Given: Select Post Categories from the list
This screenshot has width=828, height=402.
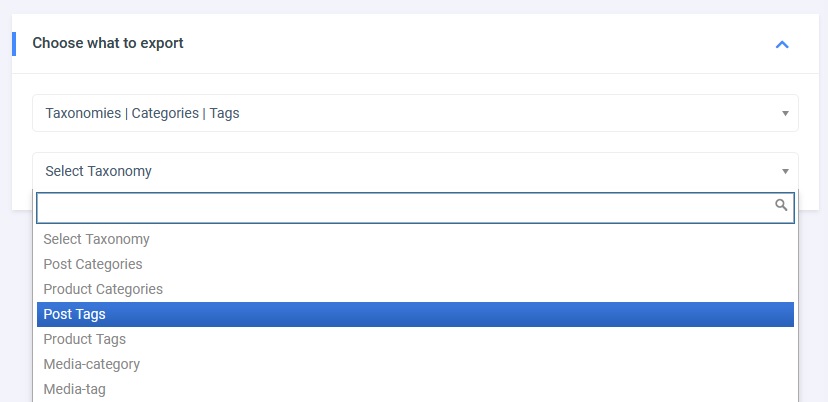Looking at the screenshot, I should pos(93,265).
